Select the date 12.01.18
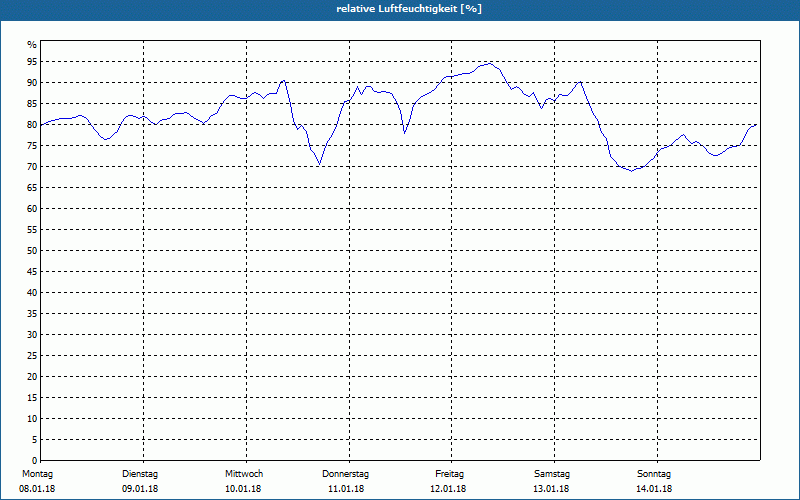The width and height of the screenshot is (800, 500). coord(448,489)
